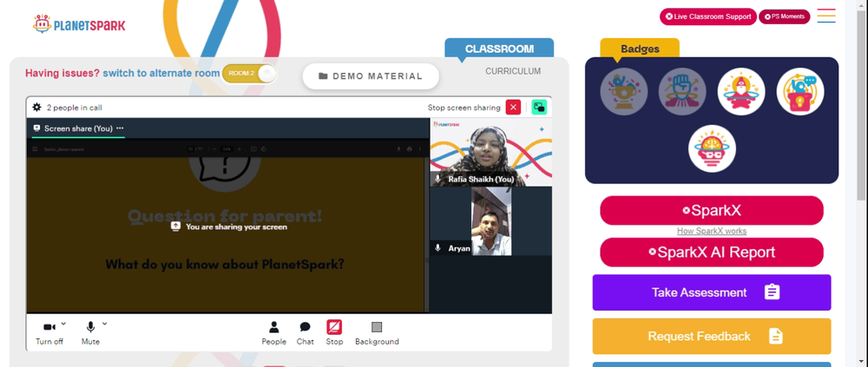Select the brain with glasses badge
The height and width of the screenshot is (367, 868).
(x=712, y=148)
